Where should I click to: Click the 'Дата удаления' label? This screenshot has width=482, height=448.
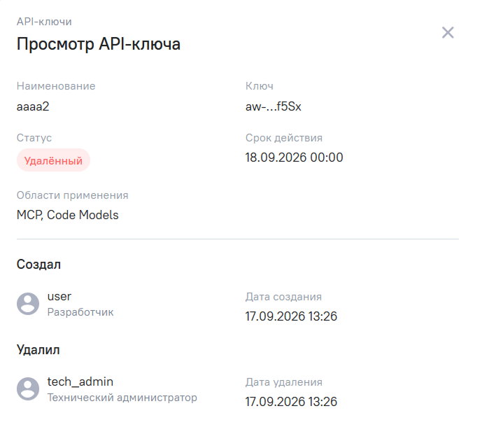click(284, 381)
